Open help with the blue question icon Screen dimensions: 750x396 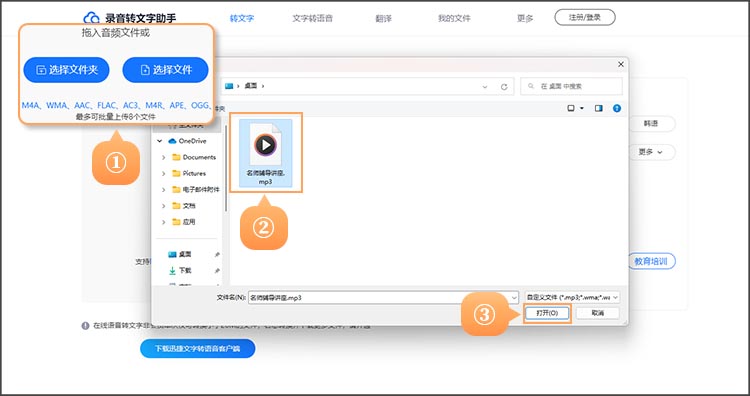pyautogui.click(x=617, y=109)
